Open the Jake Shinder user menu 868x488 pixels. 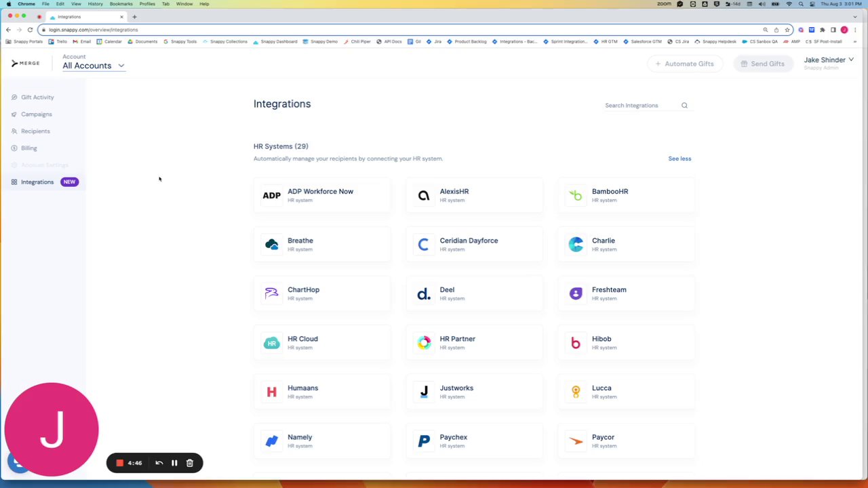click(829, 63)
